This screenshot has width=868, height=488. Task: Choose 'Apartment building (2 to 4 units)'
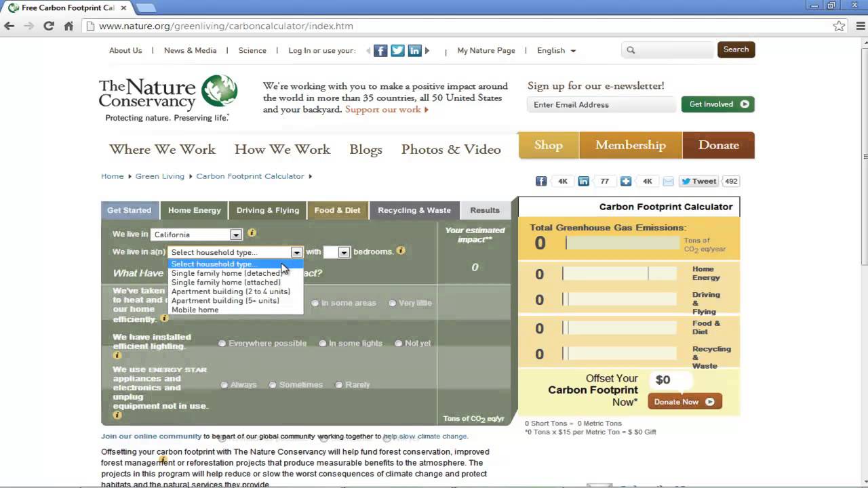click(235, 291)
